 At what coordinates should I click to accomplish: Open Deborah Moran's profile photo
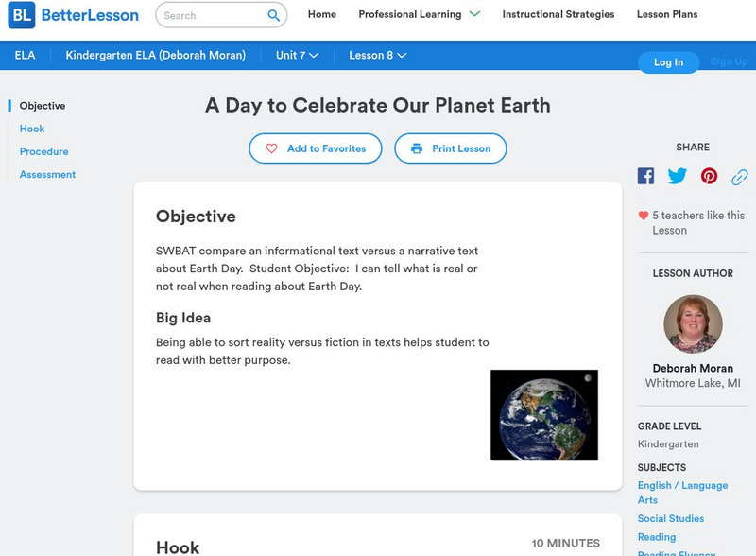point(693,324)
